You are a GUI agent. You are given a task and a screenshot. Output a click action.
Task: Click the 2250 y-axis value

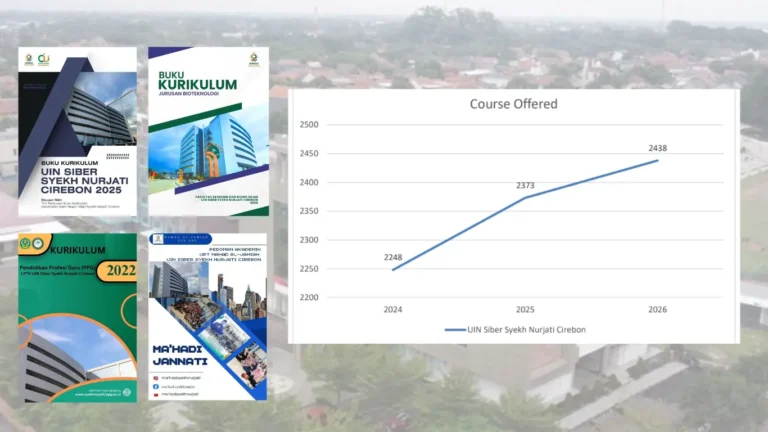(x=309, y=269)
